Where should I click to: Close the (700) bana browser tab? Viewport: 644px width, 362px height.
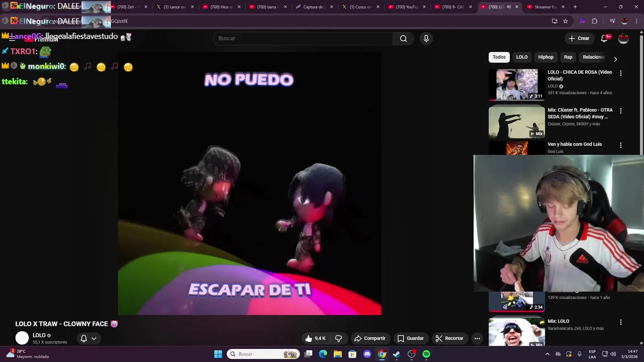coord(285,7)
